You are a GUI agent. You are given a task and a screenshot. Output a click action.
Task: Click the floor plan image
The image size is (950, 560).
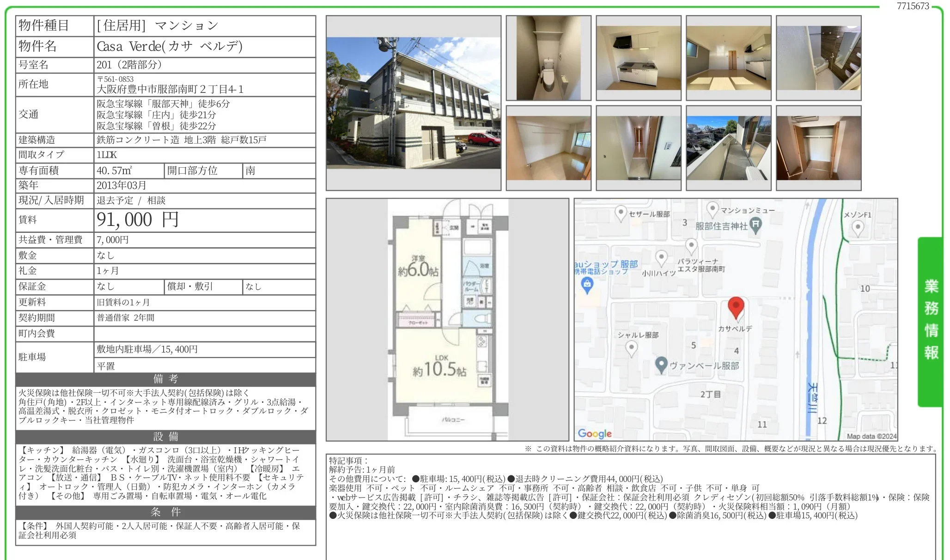(x=447, y=320)
